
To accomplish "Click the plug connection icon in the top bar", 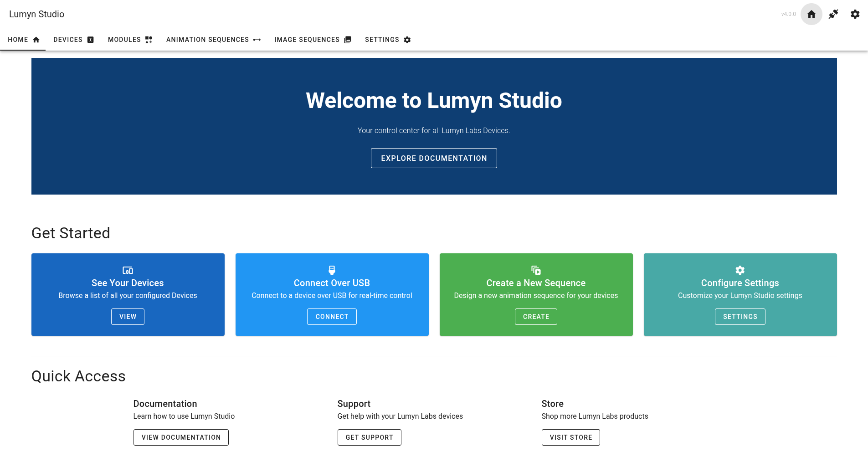I will tap(833, 14).
